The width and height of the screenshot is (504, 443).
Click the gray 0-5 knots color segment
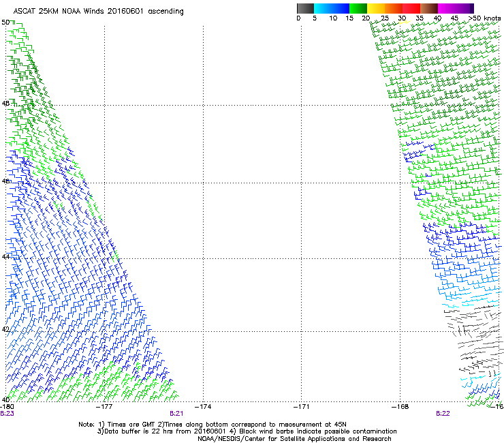tap(305, 8)
